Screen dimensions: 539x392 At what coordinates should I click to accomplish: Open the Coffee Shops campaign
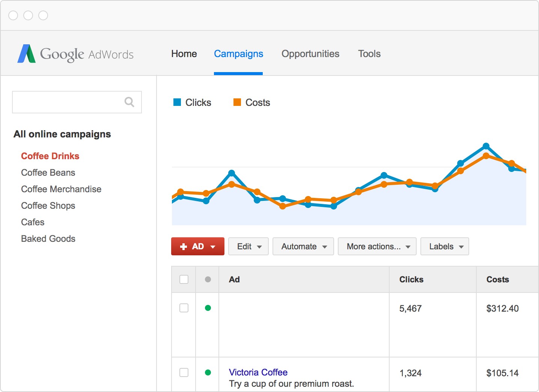click(48, 205)
